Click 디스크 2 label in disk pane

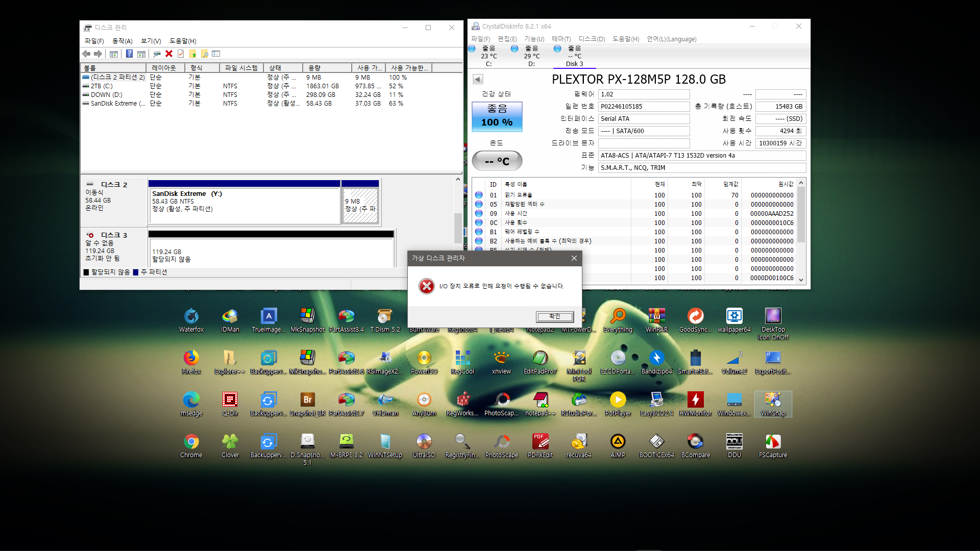(x=114, y=185)
